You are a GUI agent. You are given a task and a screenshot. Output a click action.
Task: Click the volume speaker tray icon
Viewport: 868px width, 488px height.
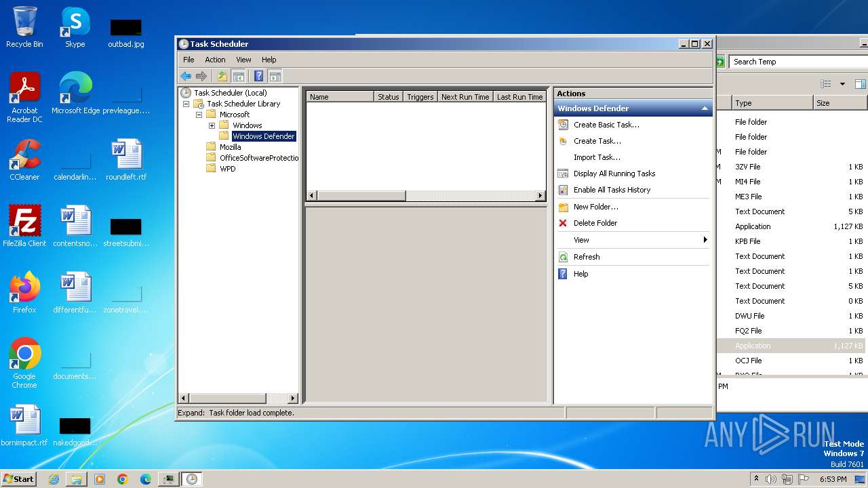pos(771,479)
